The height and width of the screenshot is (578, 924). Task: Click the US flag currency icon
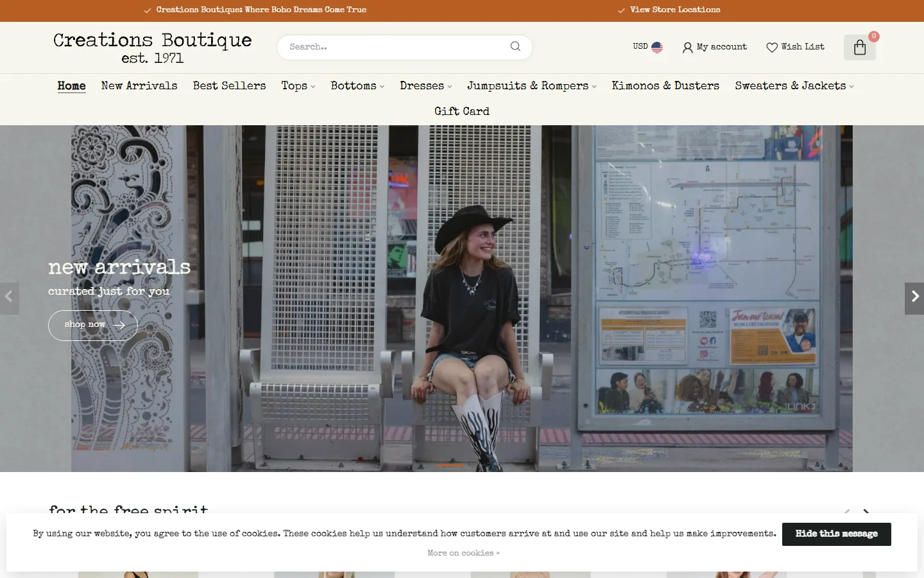pyautogui.click(x=657, y=47)
